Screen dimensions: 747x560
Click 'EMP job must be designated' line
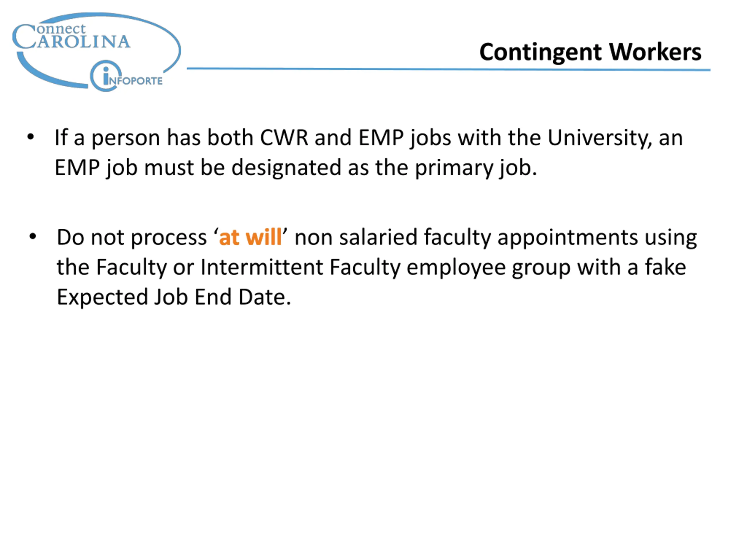click(198, 168)
